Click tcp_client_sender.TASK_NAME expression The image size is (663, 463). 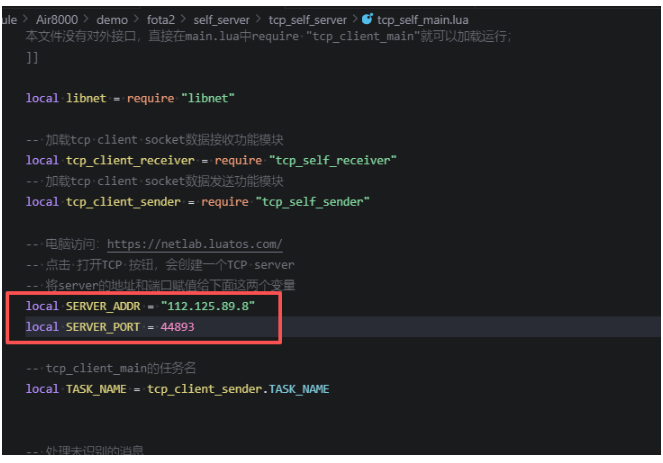click(x=238, y=389)
